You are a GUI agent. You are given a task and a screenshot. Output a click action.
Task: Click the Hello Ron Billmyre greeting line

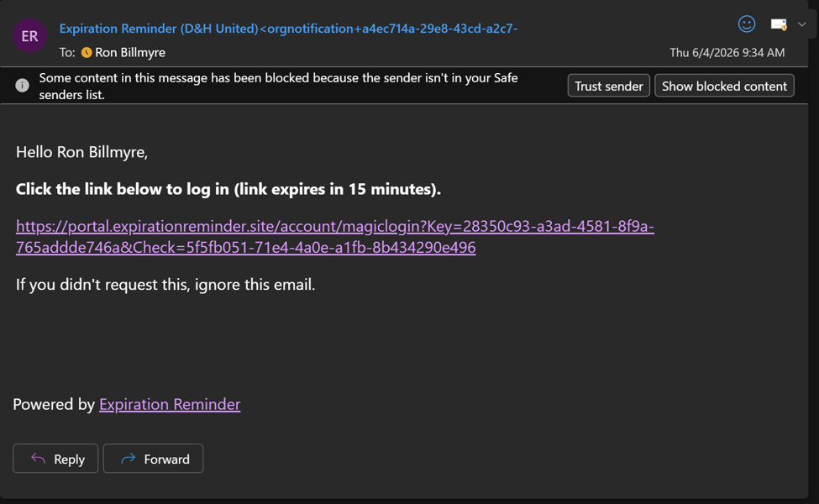pos(82,152)
